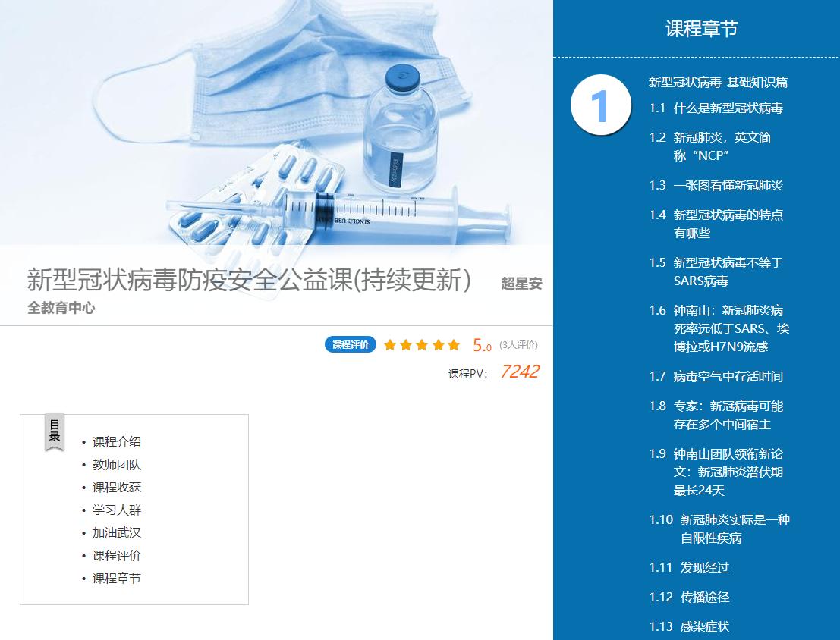Screen dimensions: 840x640
Task: Select 学习人群 in the contents list
Action: (116, 510)
